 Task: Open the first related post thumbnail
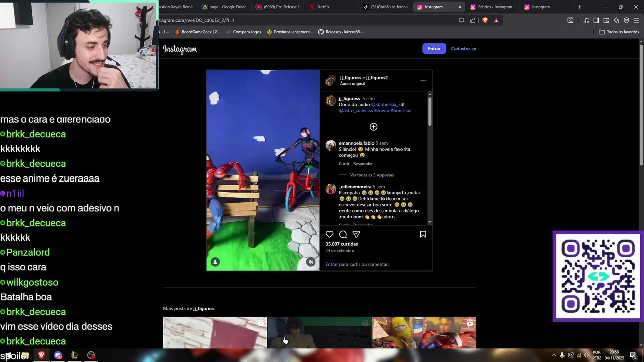point(215,332)
